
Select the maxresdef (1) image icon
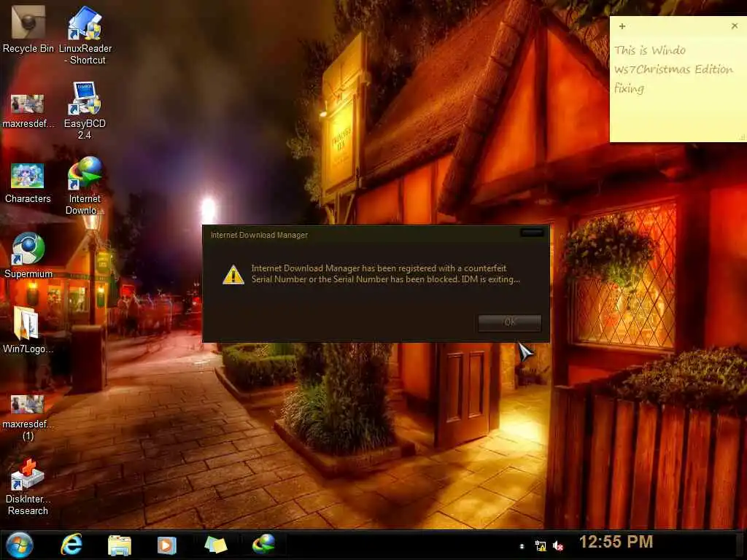(28, 418)
